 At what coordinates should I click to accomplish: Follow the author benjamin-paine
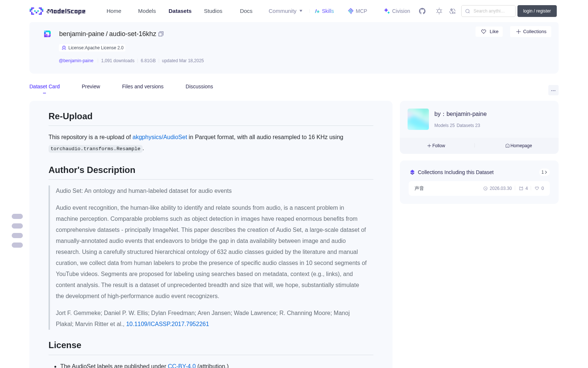(436, 146)
